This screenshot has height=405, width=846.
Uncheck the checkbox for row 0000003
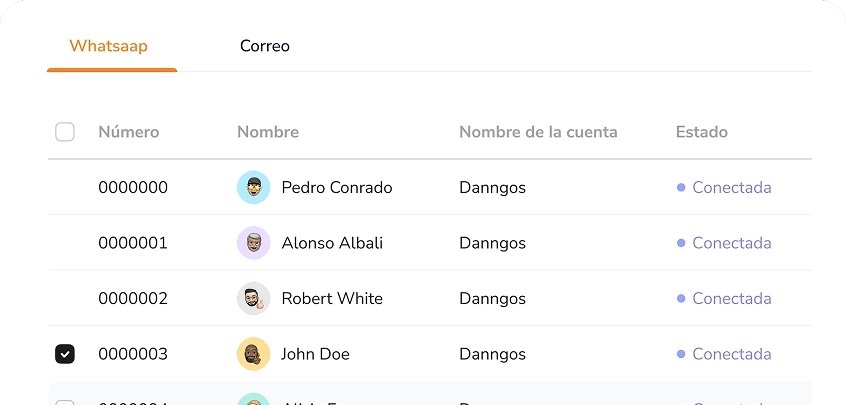[65, 354]
